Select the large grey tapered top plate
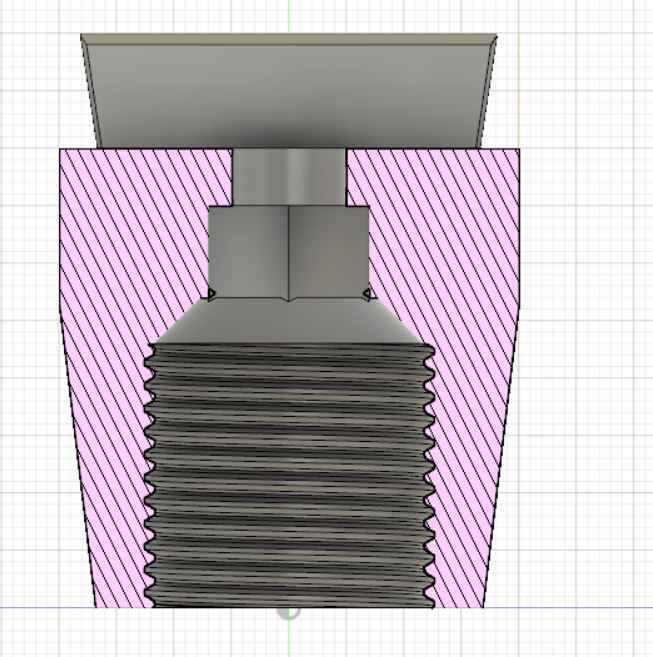The height and width of the screenshot is (657, 653). [289, 96]
